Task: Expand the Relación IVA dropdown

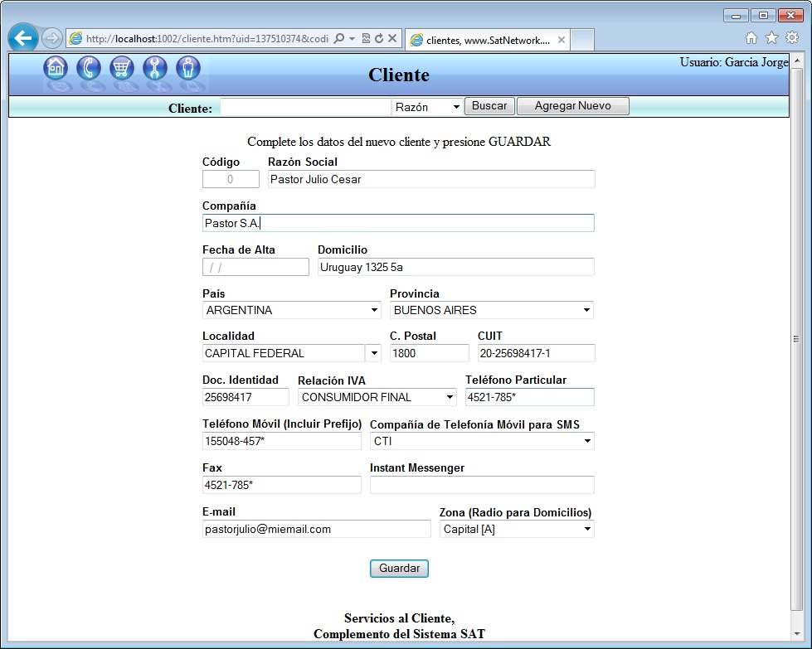Action: click(x=377, y=397)
